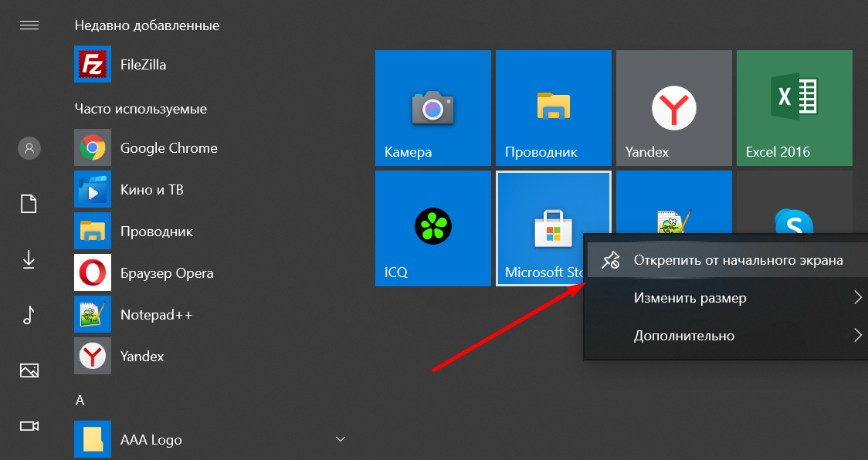
Task: Open the Excel 2016 tile
Action: [795, 108]
